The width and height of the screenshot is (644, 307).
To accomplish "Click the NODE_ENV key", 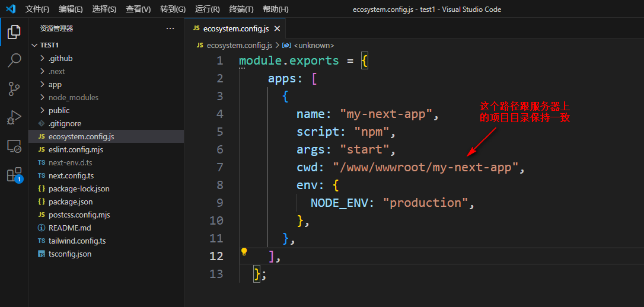I will click(339, 203).
